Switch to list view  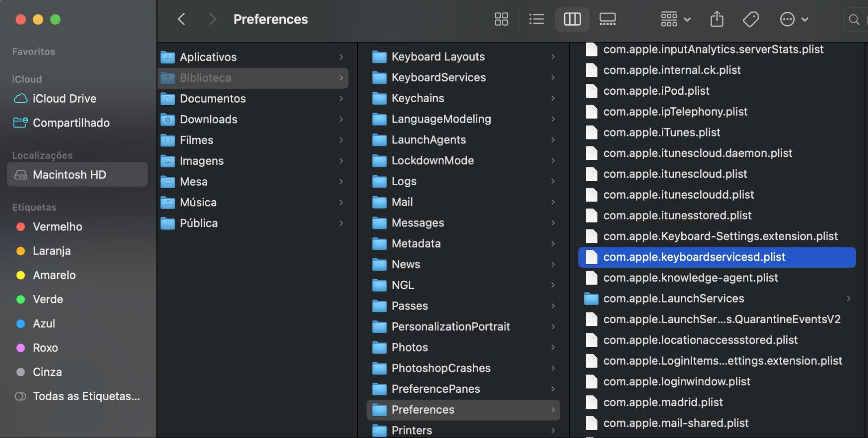tap(537, 19)
